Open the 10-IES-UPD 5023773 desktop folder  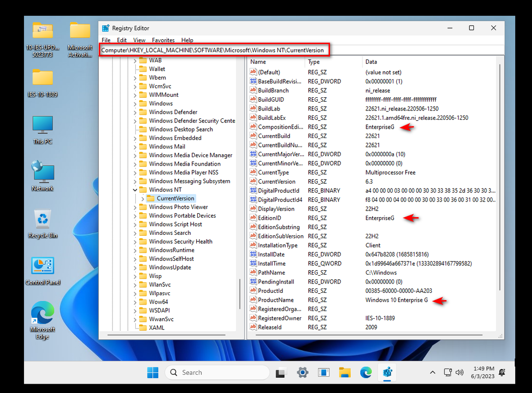tap(42, 40)
